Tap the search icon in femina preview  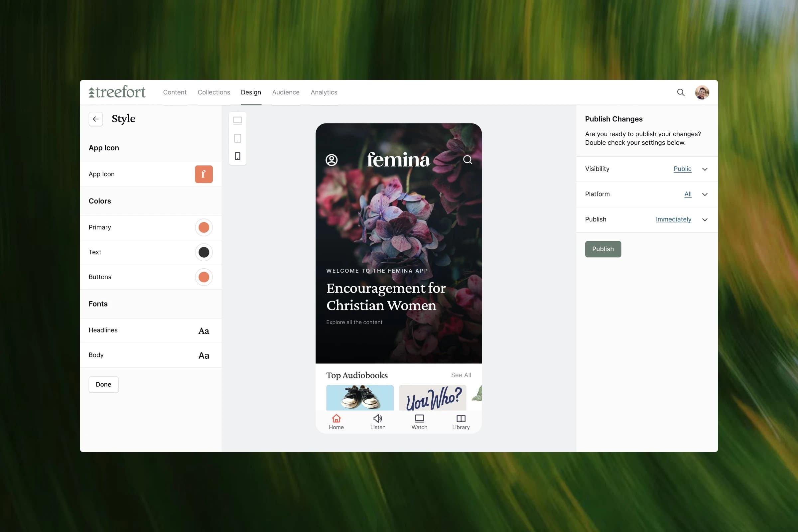click(x=467, y=160)
